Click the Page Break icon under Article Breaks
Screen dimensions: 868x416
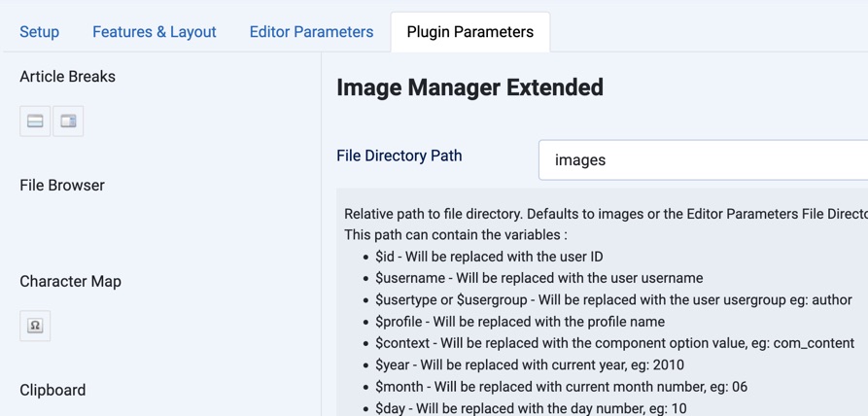point(68,121)
